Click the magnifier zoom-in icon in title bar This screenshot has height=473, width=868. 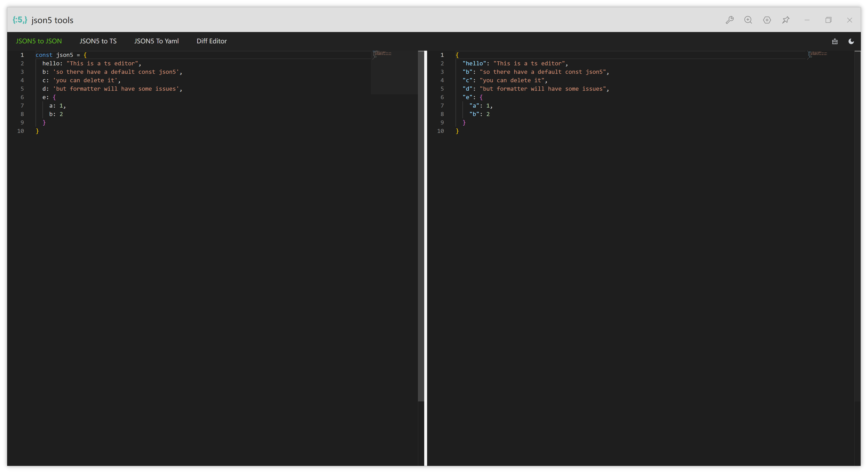(748, 20)
